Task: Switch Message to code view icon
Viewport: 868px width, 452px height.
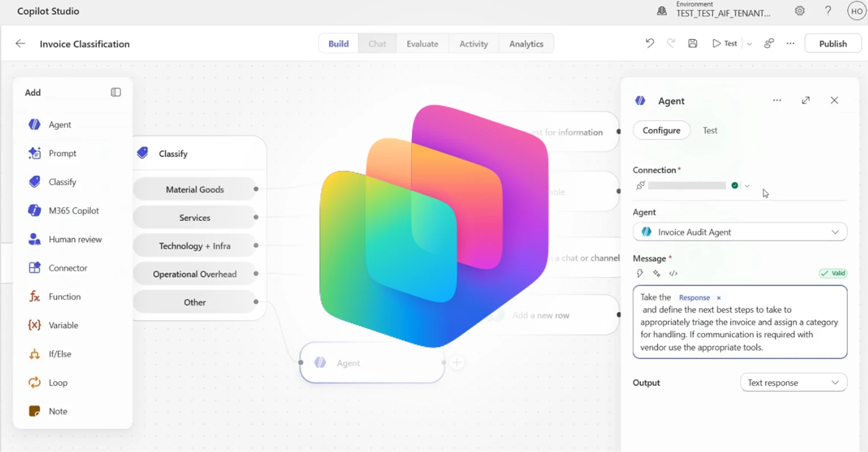Action: coord(674,273)
